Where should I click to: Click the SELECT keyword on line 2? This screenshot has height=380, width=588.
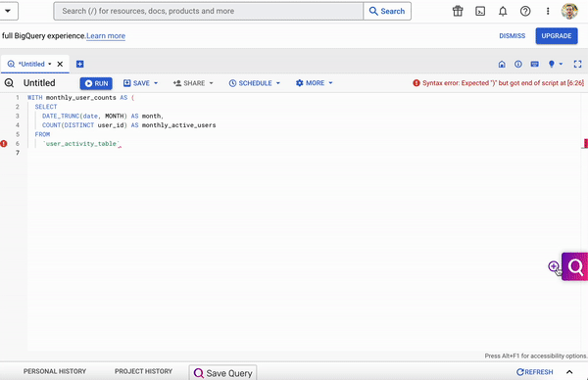[46, 107]
